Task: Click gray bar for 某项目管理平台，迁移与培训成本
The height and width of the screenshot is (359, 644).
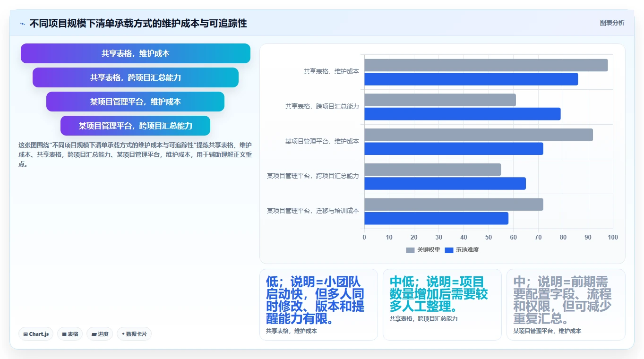Action: point(454,204)
